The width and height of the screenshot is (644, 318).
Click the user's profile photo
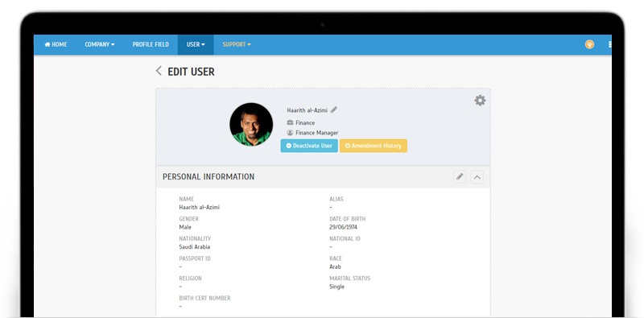pyautogui.click(x=251, y=125)
